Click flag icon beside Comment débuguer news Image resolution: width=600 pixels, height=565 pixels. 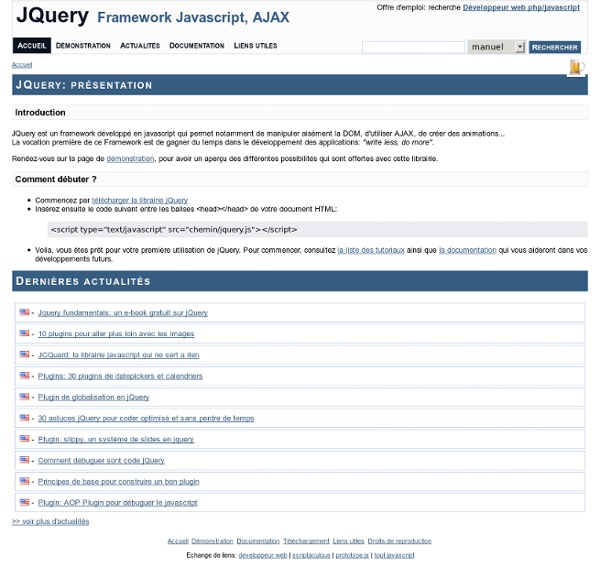(24, 460)
